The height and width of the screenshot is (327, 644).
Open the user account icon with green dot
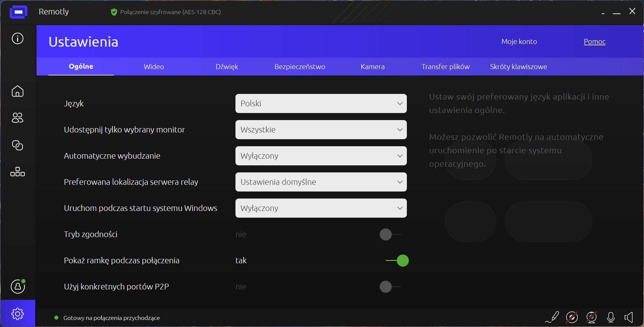point(18,286)
